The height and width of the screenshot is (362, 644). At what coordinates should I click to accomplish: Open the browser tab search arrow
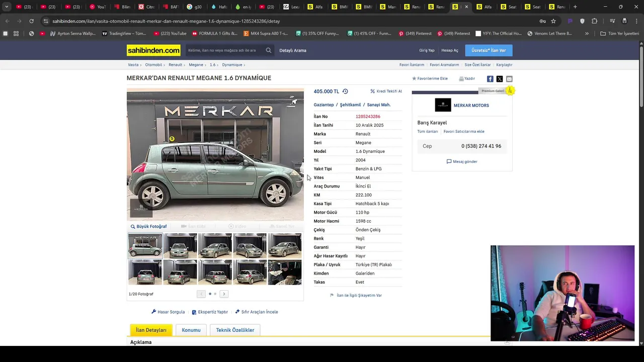tap(6, 7)
